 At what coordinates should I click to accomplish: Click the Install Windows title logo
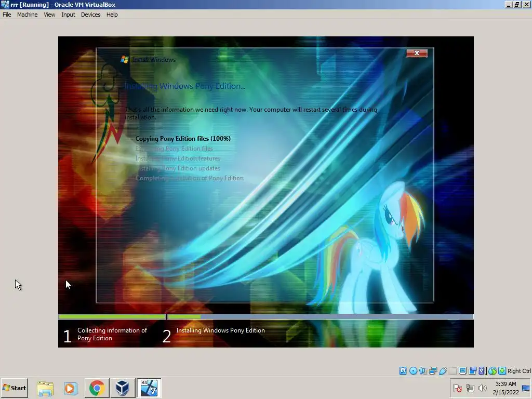tap(125, 59)
